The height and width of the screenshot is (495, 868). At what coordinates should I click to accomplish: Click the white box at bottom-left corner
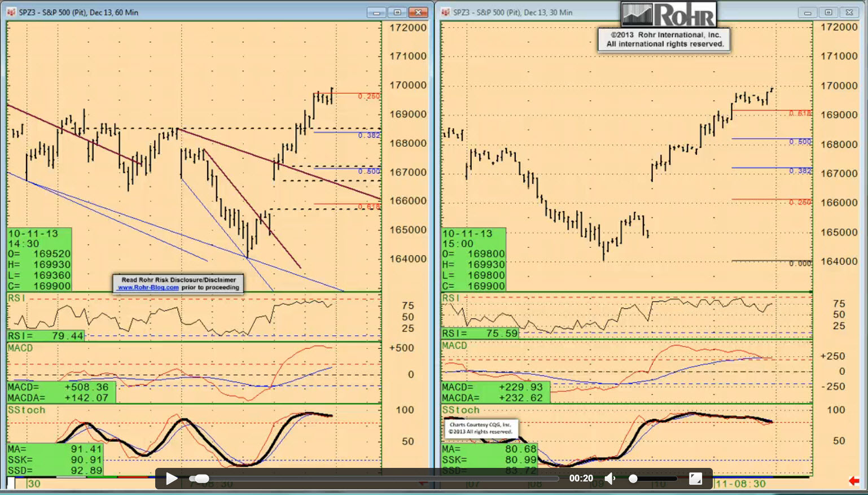tap(11, 483)
